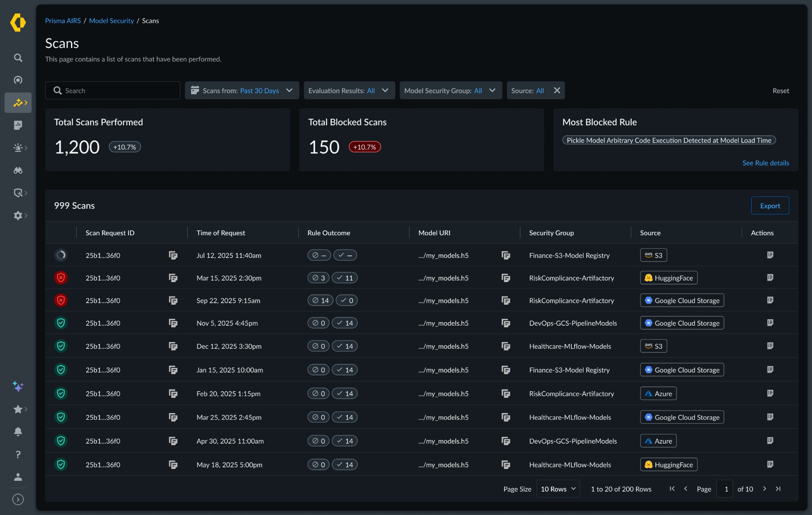Open the Model Security Group filter dropdown
The height and width of the screenshot is (515, 812).
pyautogui.click(x=450, y=90)
